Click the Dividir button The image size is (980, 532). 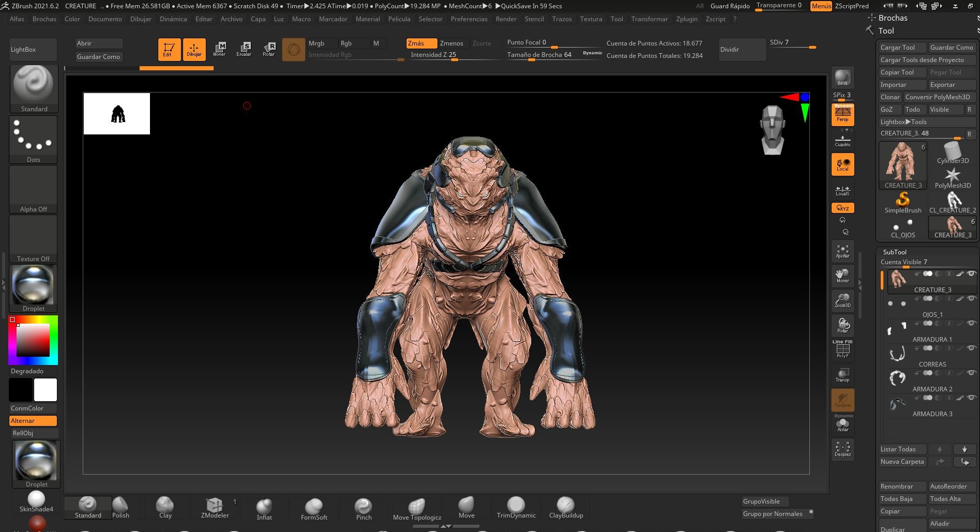click(742, 50)
